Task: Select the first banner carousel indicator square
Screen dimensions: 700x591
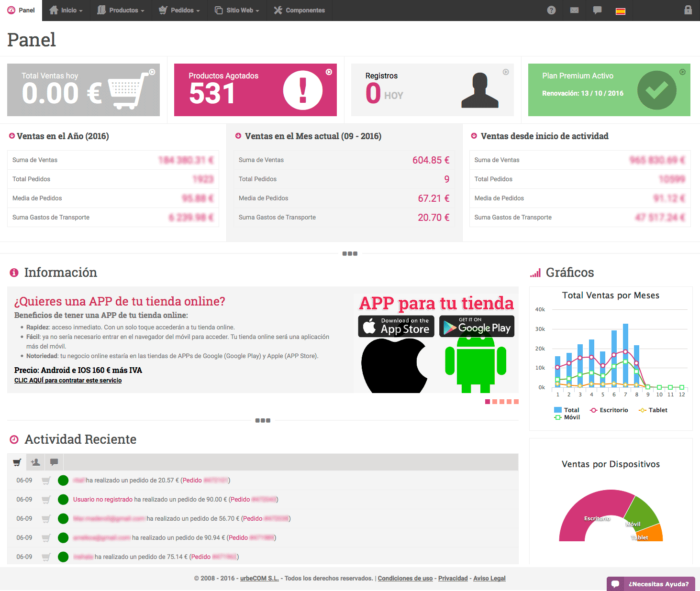Action: point(488,402)
